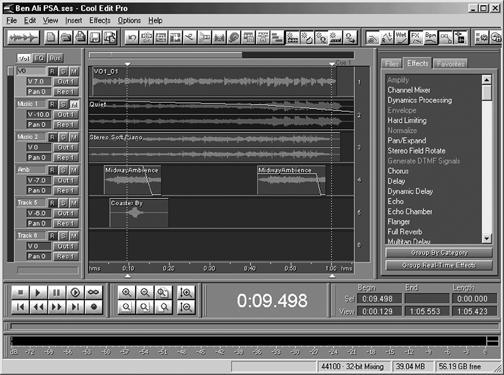Select the Bus track controls tab

pos(55,58)
